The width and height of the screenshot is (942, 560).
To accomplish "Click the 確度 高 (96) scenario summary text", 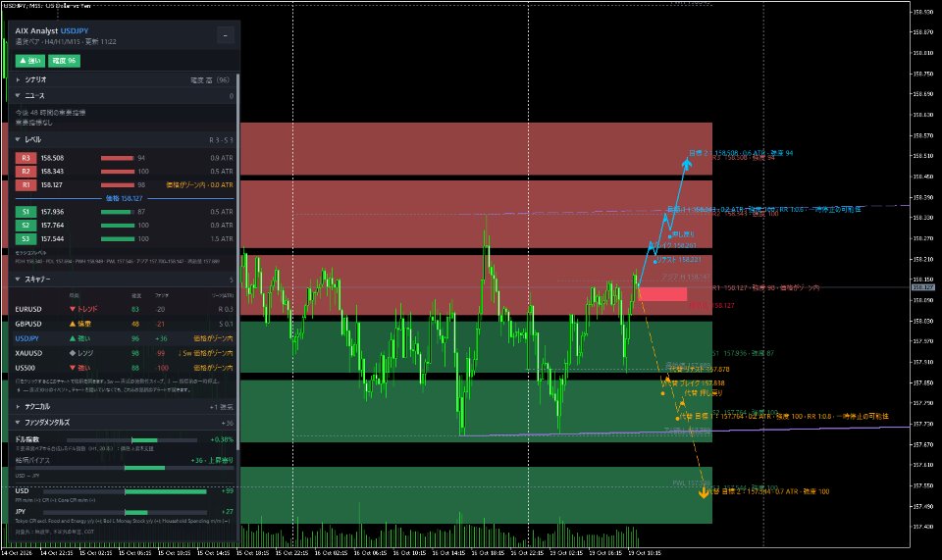I will (210, 79).
